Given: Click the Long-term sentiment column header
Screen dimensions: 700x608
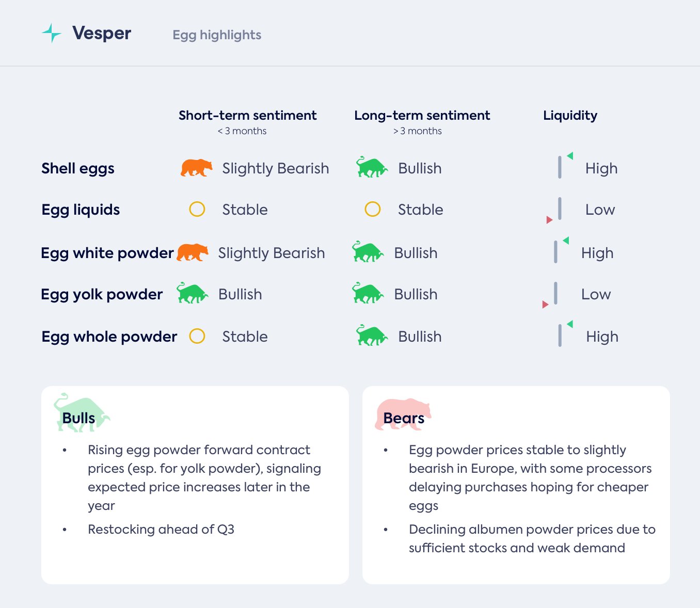Looking at the screenshot, I should pyautogui.click(x=422, y=116).
